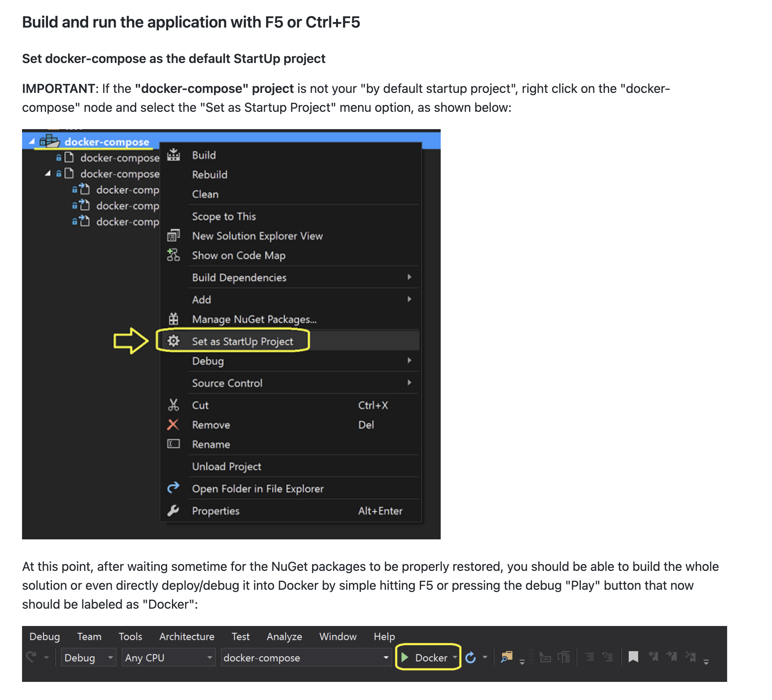Click the Open Folder in File Explorer icon
This screenshot has width=772, height=700.
[173, 488]
